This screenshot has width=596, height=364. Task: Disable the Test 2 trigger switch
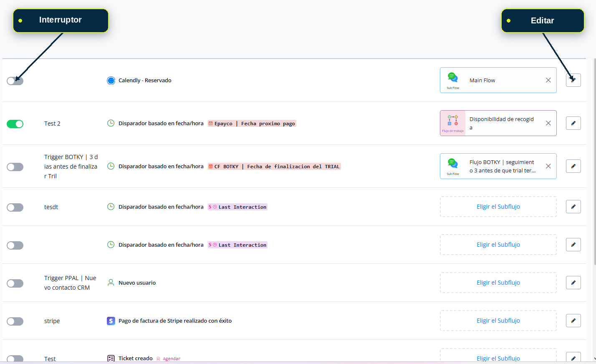pyautogui.click(x=15, y=124)
